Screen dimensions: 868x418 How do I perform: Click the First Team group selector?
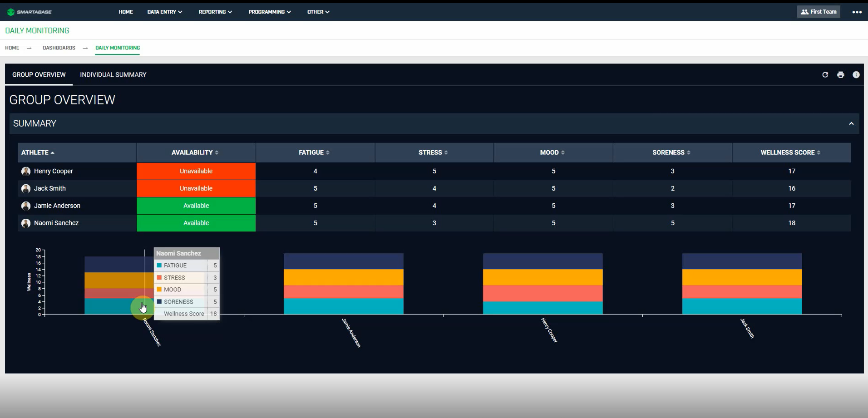click(x=818, y=11)
